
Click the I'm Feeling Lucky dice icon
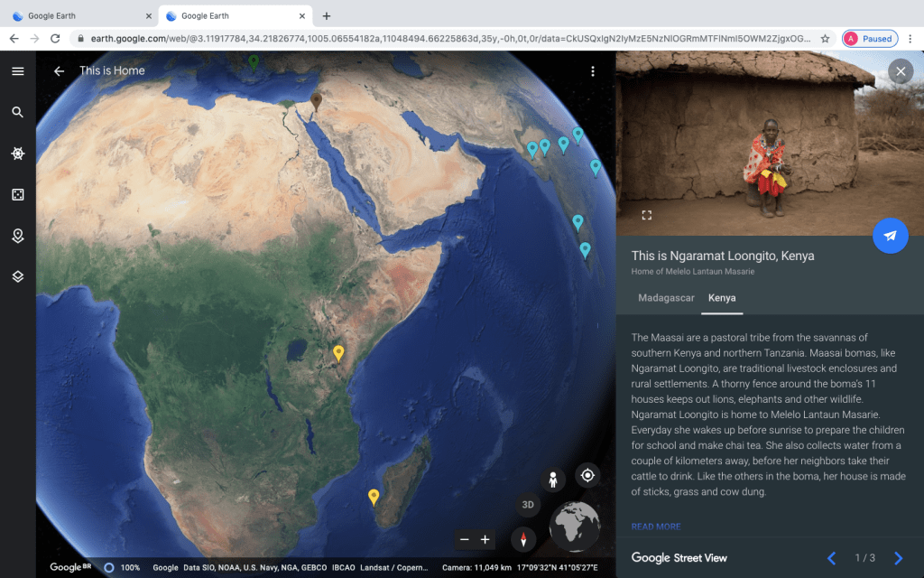click(17, 195)
